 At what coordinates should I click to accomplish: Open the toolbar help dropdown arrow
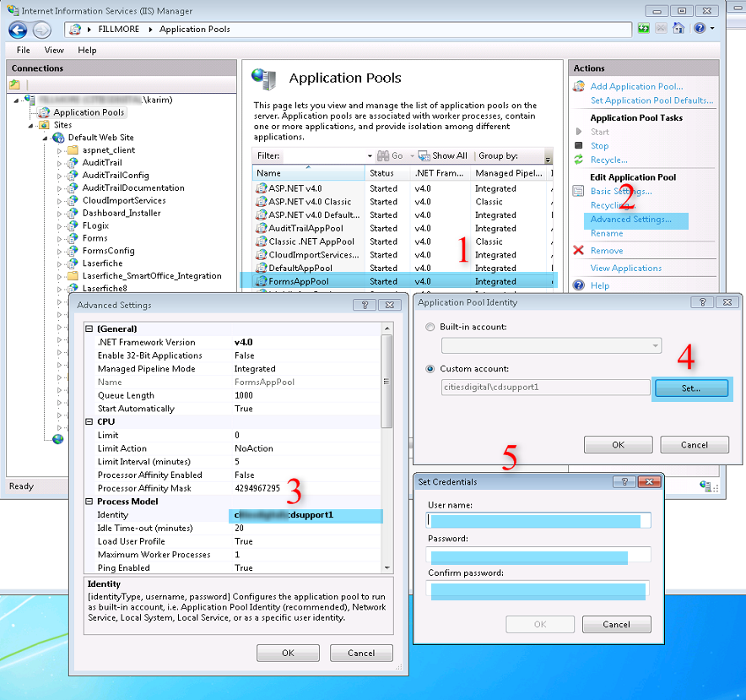(x=712, y=29)
